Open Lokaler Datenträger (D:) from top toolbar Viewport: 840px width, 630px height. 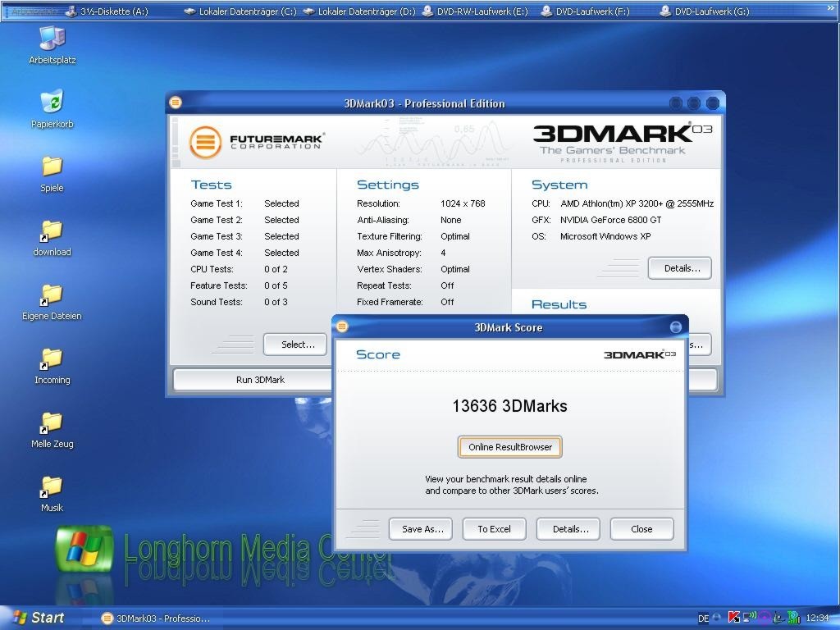click(359, 11)
